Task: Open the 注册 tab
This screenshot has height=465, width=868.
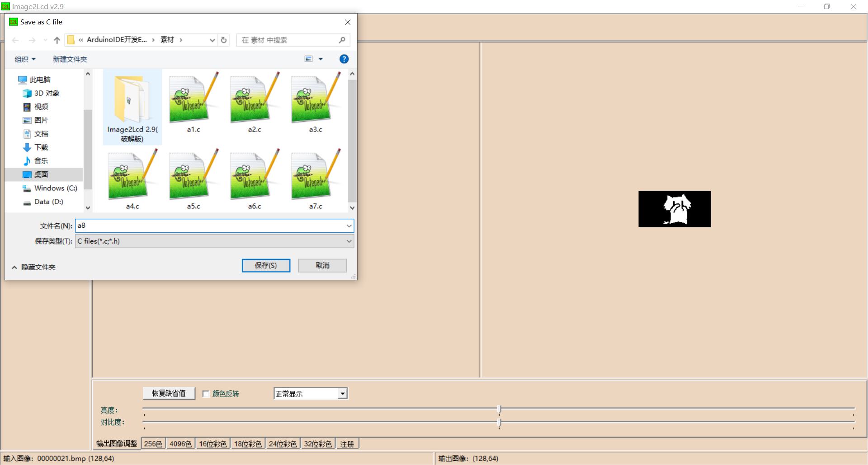Action: coord(347,444)
